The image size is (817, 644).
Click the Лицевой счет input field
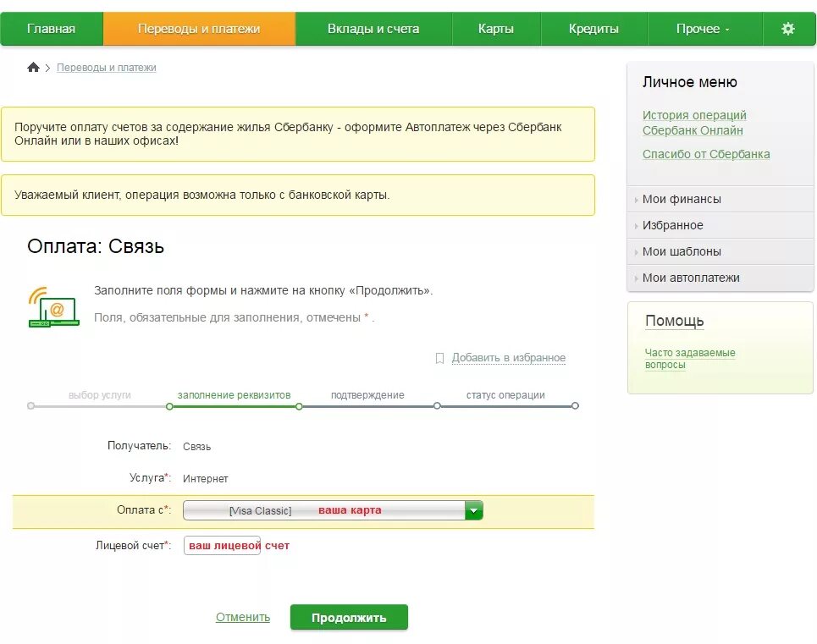click(222, 546)
